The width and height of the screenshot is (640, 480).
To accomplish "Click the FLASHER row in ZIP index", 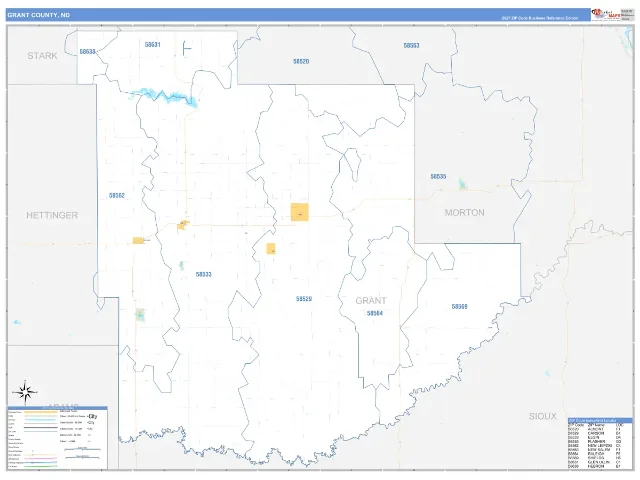I will pyautogui.click(x=596, y=441).
